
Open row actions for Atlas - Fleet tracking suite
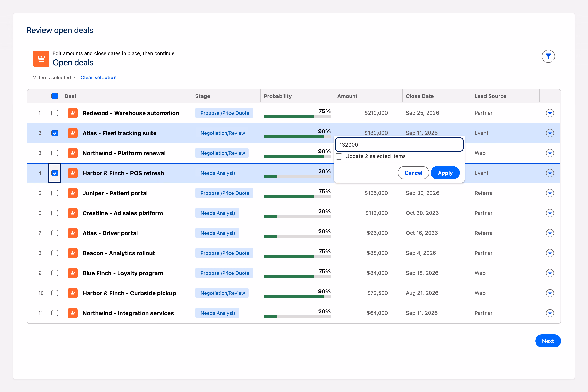click(550, 133)
